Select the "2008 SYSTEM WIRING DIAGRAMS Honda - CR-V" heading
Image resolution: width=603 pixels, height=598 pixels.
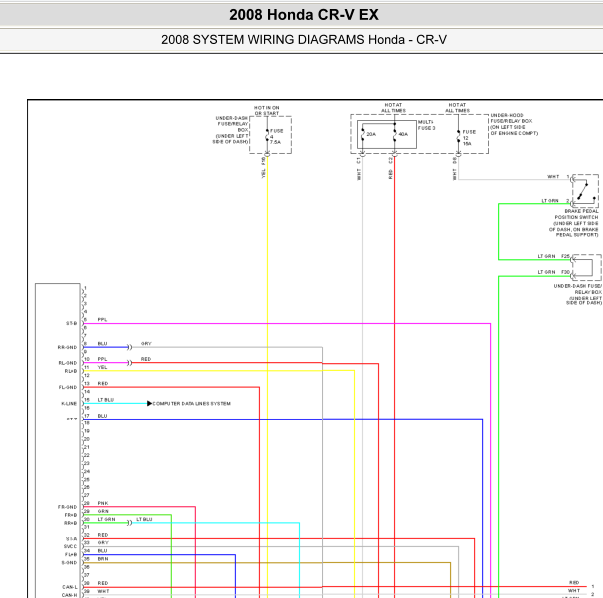(304, 40)
